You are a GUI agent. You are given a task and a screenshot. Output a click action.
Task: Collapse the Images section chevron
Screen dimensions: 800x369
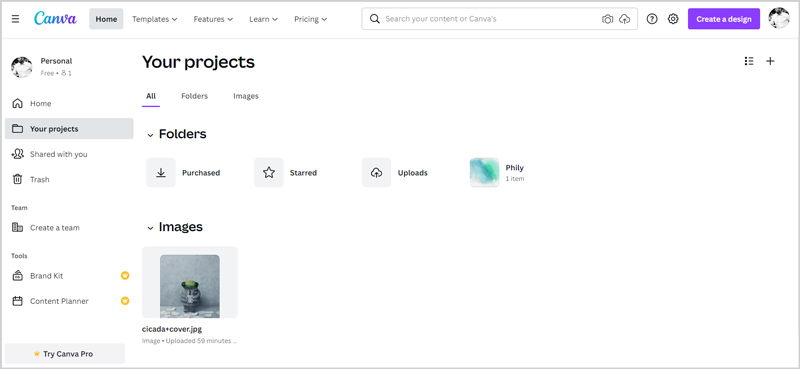click(150, 228)
